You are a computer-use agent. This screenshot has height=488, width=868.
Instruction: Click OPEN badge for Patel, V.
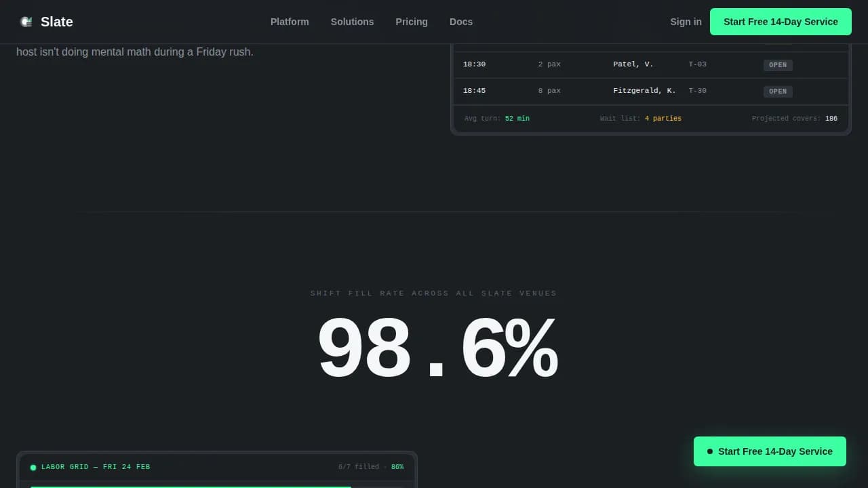click(x=778, y=65)
